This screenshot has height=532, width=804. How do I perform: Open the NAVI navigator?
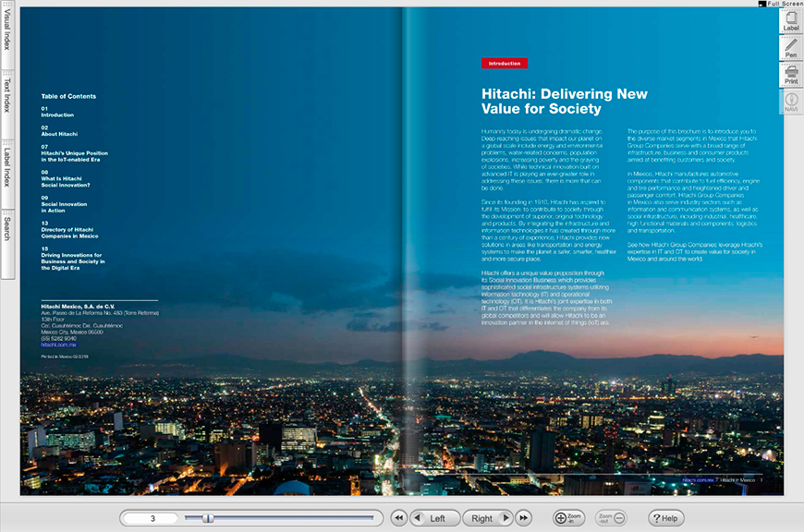click(x=791, y=102)
